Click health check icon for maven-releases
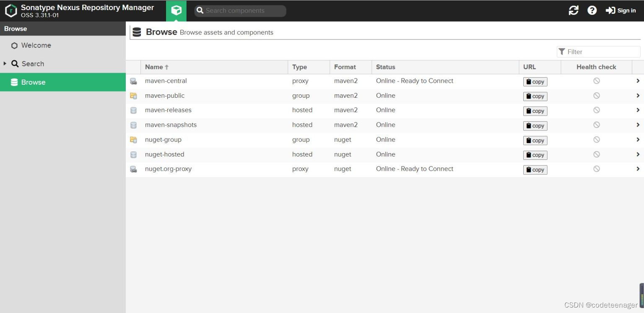Viewport: 644px width, 313px height. click(596, 110)
